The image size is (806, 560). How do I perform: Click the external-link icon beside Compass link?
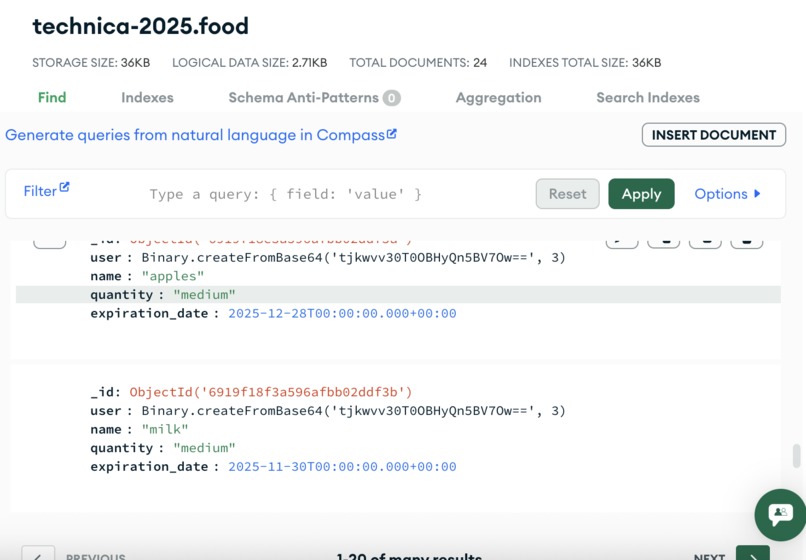click(392, 134)
